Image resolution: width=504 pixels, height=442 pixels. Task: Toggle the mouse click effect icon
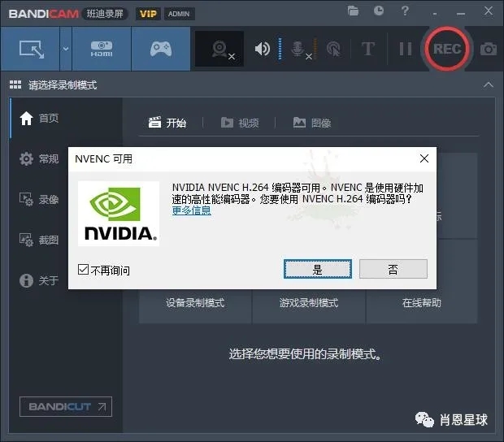click(333, 50)
